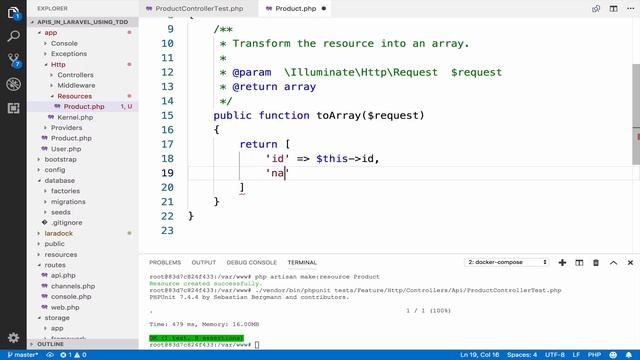Maximize the panel with up chevron
640x360 pixels.
(x=613, y=262)
